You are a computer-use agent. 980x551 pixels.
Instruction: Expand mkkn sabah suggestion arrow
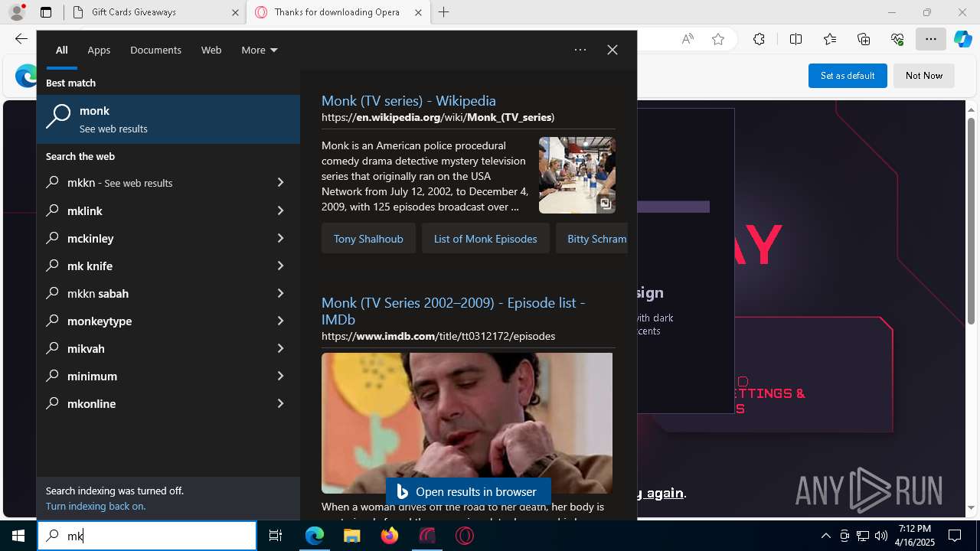[280, 293]
